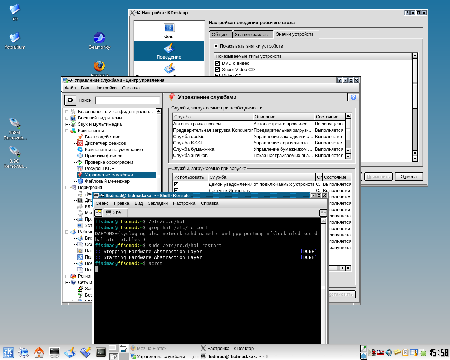Image resolution: width=450 pixels, height=360 pixels.
Task: Open Файл menu in control center
Action: tap(70, 88)
